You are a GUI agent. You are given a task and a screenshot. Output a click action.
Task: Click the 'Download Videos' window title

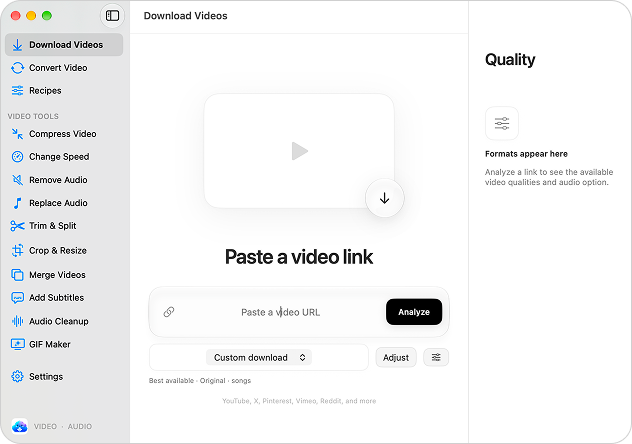click(185, 16)
